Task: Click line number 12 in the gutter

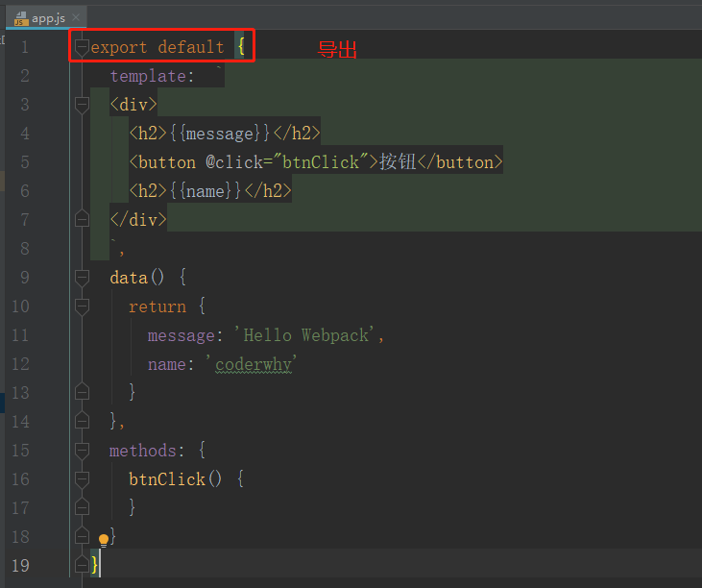Action: (20, 364)
